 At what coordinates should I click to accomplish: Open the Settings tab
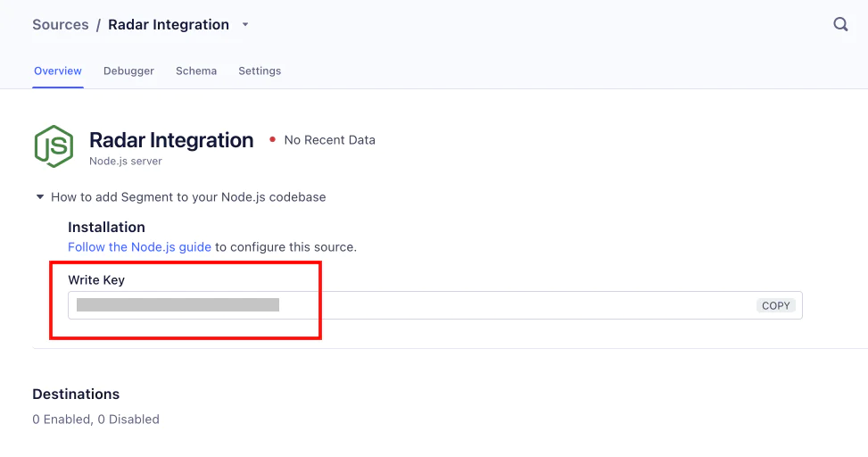(x=260, y=71)
